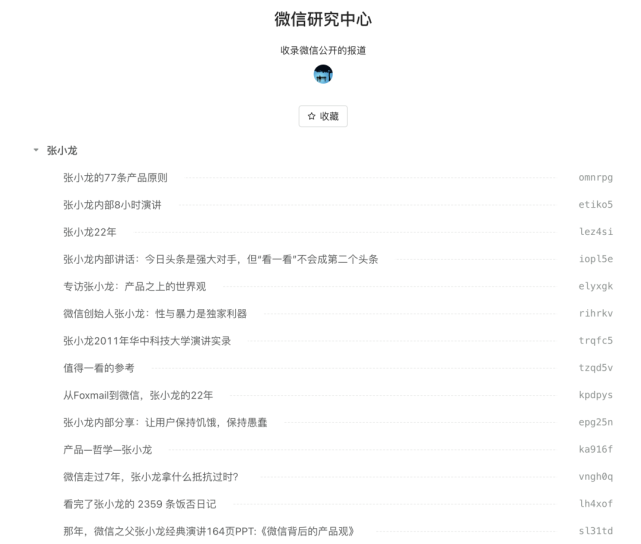Screen dimensions: 641x544
Task: Open 专访张小龙：产品之上的世界观
Action: coord(134,287)
